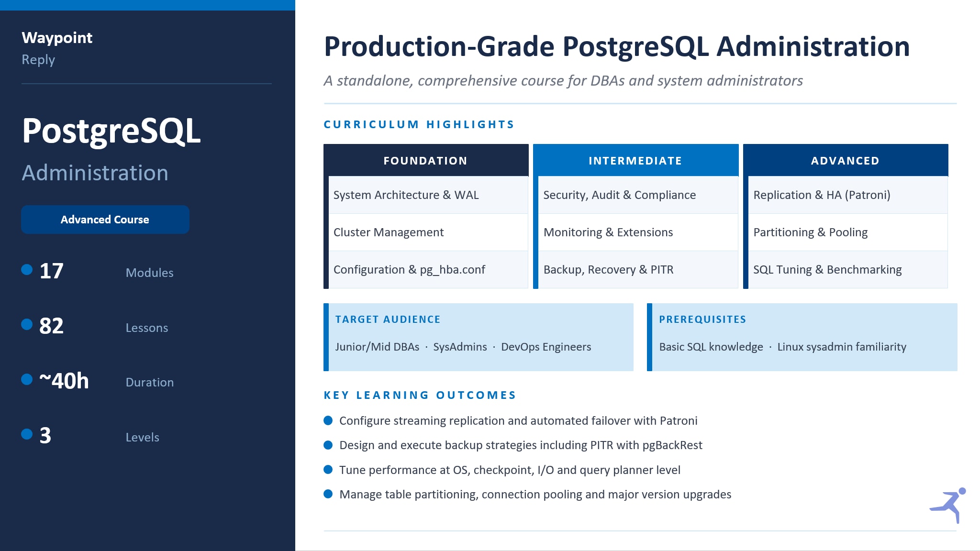The image size is (980, 551).
Task: Select the Foundation column header
Action: tap(425, 161)
